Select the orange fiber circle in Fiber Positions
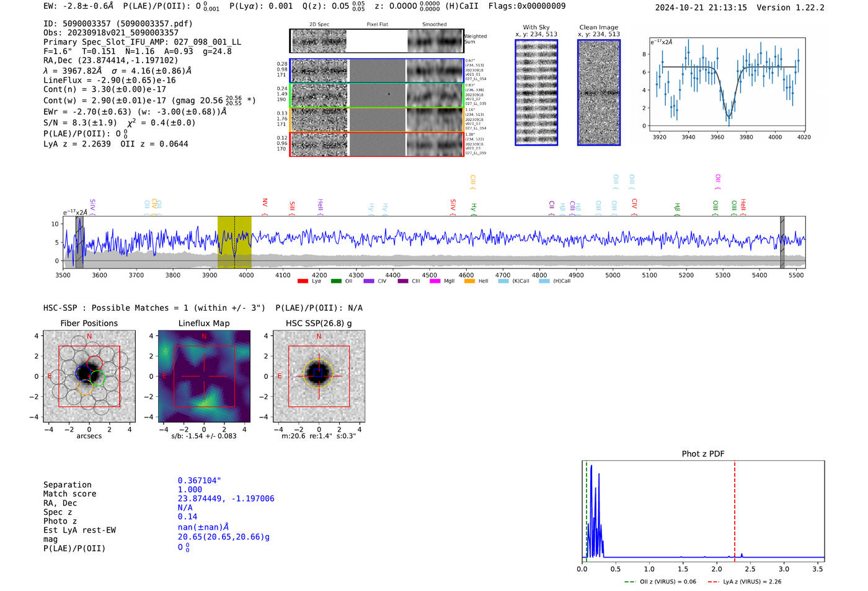This screenshot has width=868, height=591. pyautogui.click(x=86, y=388)
